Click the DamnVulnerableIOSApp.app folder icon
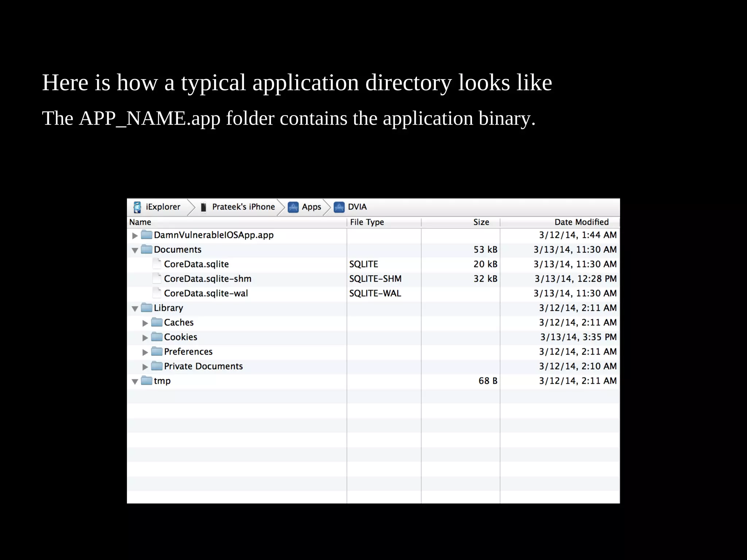The image size is (747, 560). pos(147,234)
